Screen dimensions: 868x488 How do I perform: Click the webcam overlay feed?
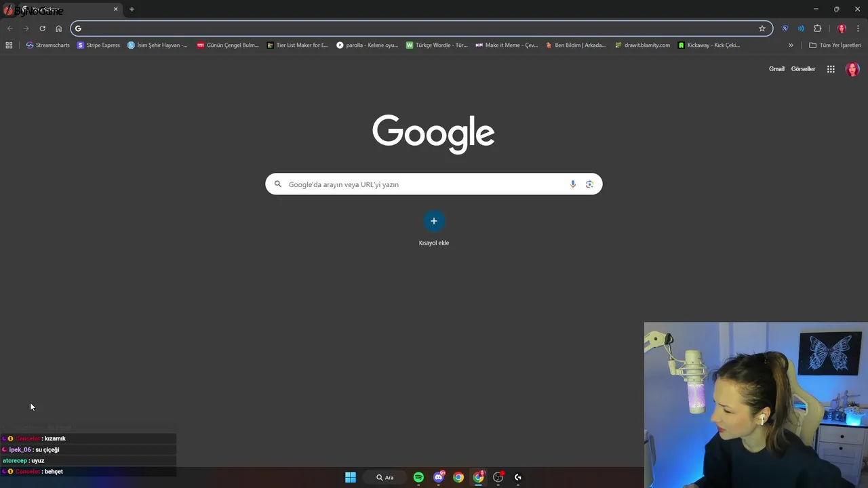click(x=756, y=405)
